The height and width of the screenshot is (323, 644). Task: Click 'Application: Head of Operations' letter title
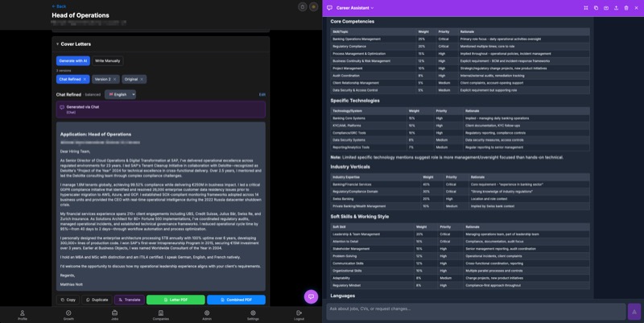pyautogui.click(x=96, y=135)
